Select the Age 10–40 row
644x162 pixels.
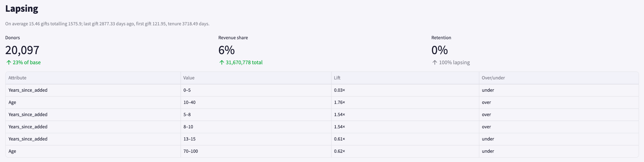[322, 103]
